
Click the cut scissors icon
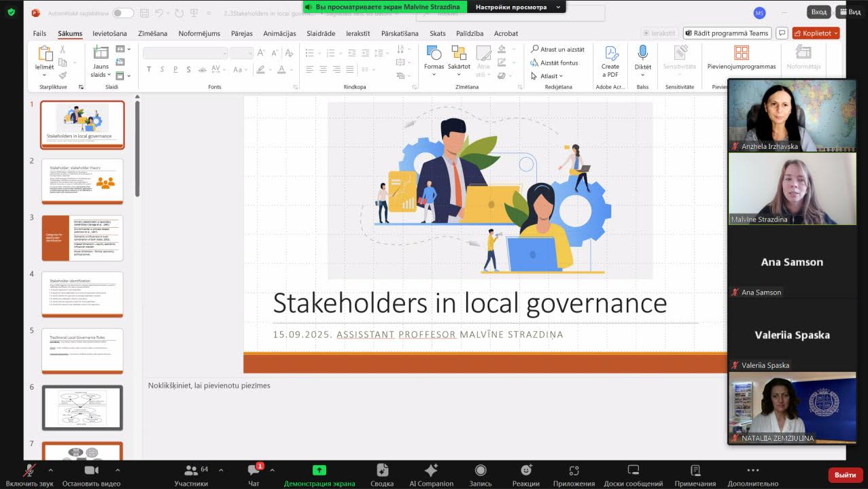point(63,50)
